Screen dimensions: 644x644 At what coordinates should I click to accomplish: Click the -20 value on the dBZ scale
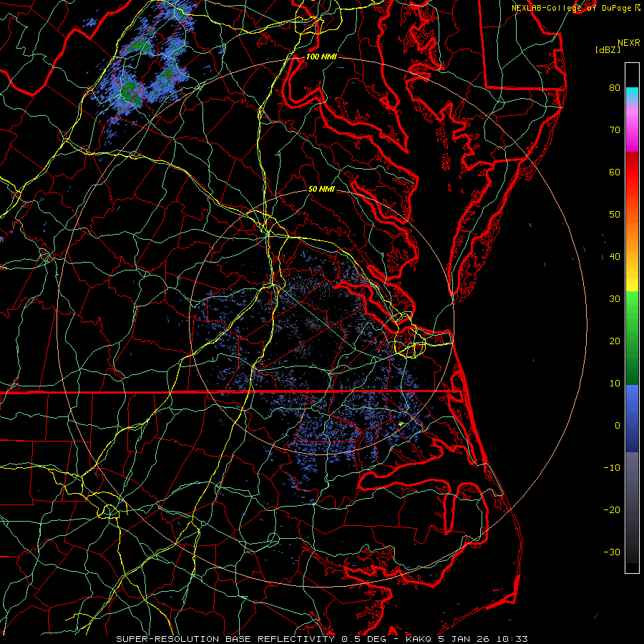pyautogui.click(x=612, y=510)
